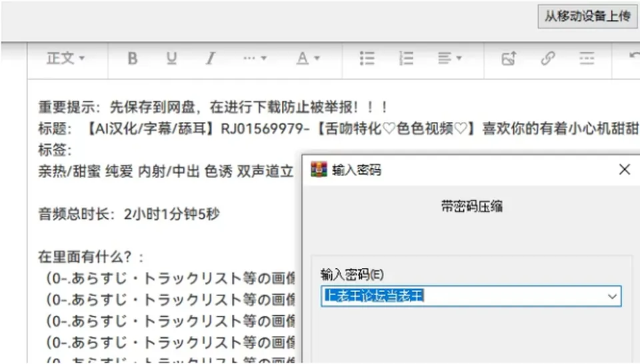Screen dimensions: 640x364
Task: Click the 在里面有什么? line
Action: (91, 257)
